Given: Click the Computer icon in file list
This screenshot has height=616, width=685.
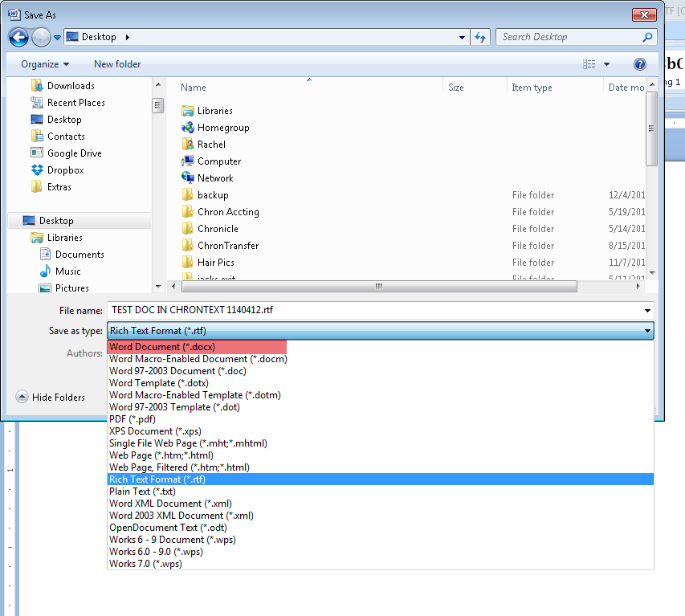Looking at the screenshot, I should pyautogui.click(x=188, y=161).
